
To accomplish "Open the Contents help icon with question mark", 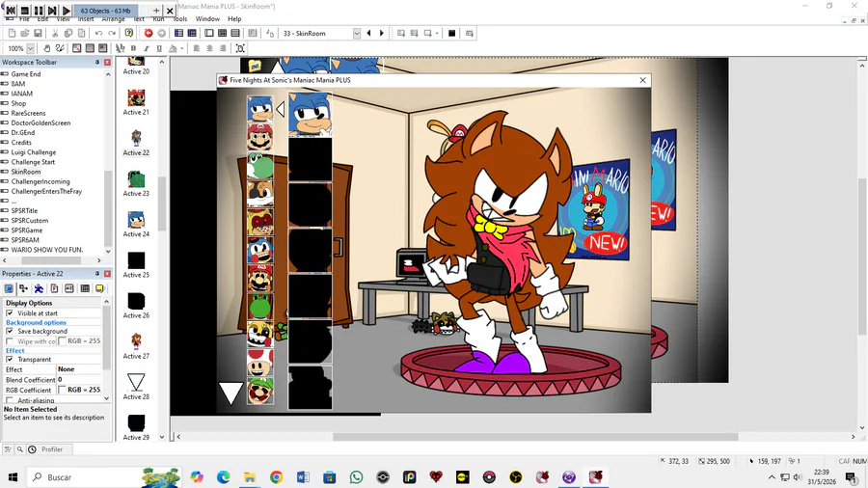I will [x=129, y=33].
